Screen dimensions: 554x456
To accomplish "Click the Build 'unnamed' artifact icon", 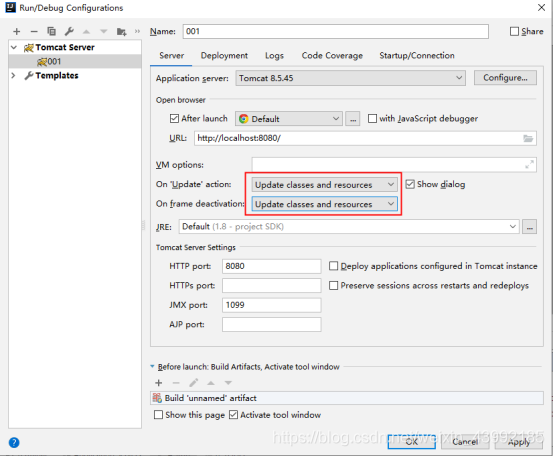I will (x=157, y=398).
